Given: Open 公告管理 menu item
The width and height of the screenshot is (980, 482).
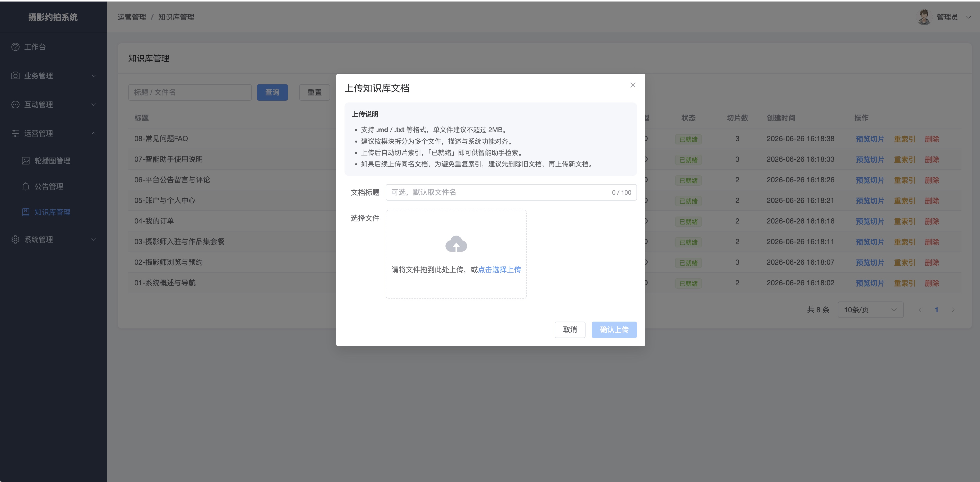Looking at the screenshot, I should pos(53,186).
